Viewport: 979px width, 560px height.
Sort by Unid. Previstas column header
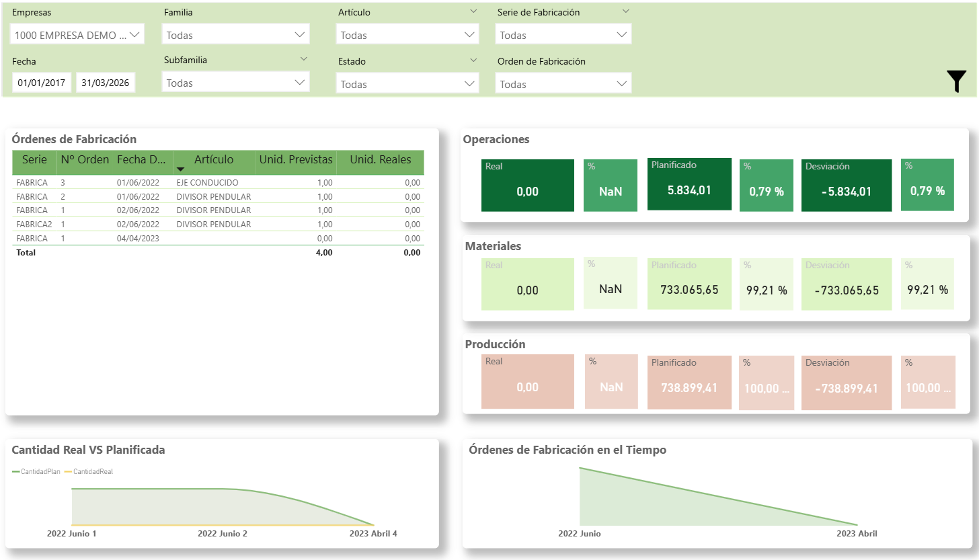pyautogui.click(x=296, y=160)
